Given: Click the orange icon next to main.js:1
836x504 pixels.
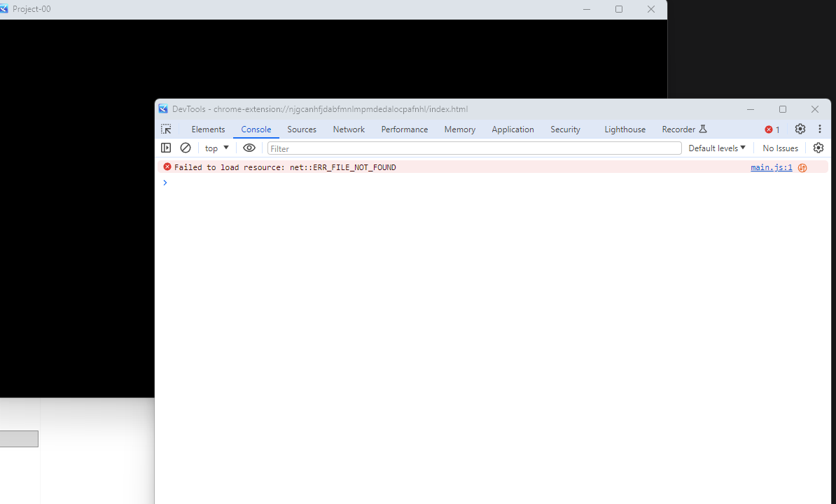Looking at the screenshot, I should (x=802, y=168).
